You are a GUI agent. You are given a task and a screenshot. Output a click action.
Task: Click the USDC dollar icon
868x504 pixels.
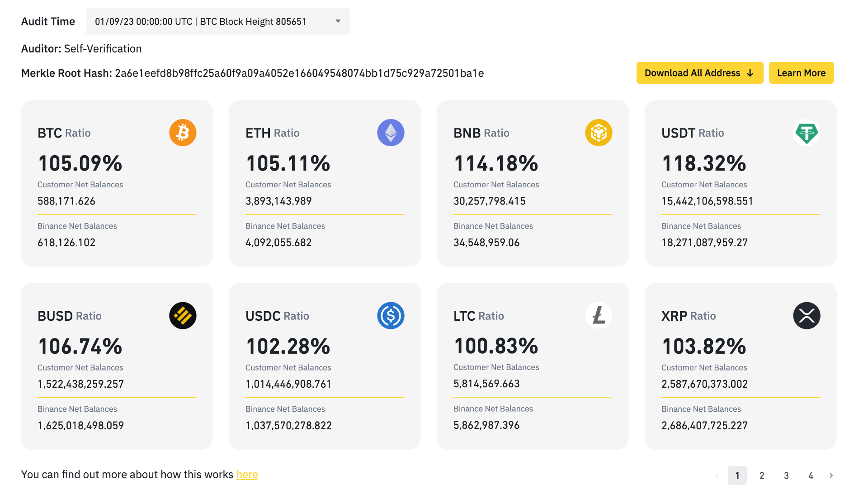point(391,315)
